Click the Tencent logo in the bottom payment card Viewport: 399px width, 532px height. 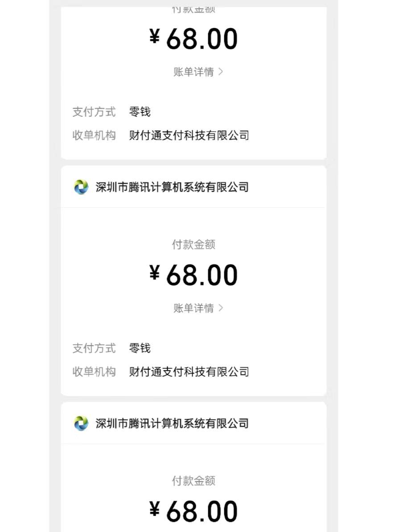[81, 424]
